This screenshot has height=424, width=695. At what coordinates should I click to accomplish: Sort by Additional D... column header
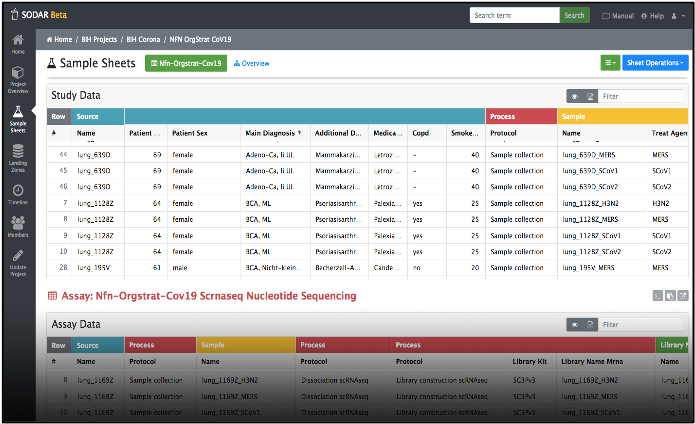click(x=339, y=133)
